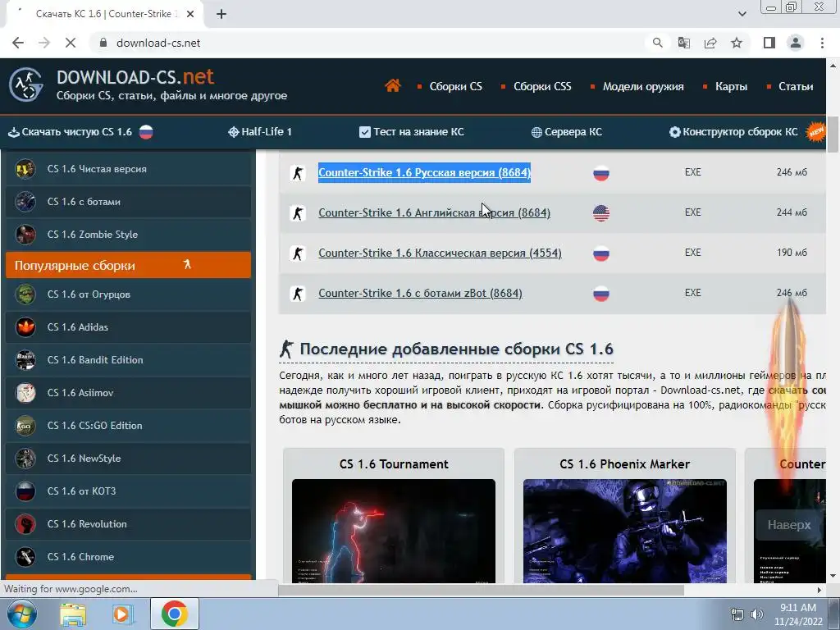The width and height of the screenshot is (840, 630).
Task: Click Counter-Strike 1.6 Русская версия (8684) link
Action: [424, 172]
